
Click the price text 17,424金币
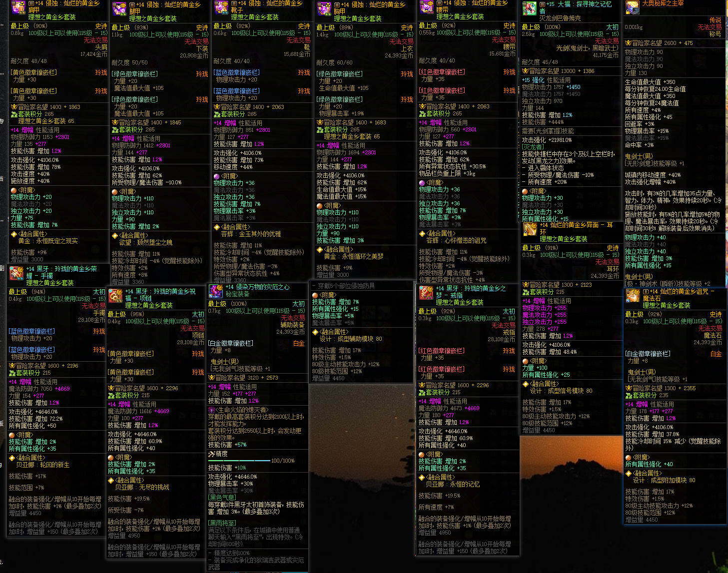(94, 54)
